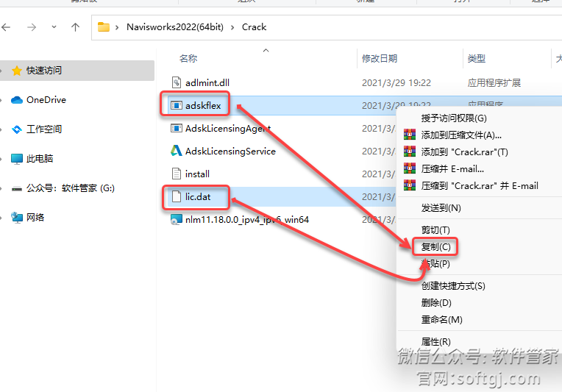This screenshot has width=562, height=392.
Task: Sort files by Name (名称) column header
Action: [188, 58]
